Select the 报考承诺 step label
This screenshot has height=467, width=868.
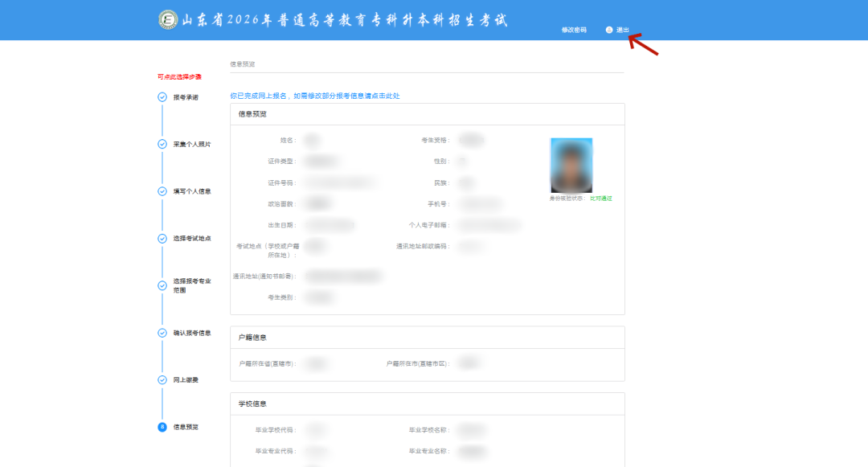click(x=186, y=97)
